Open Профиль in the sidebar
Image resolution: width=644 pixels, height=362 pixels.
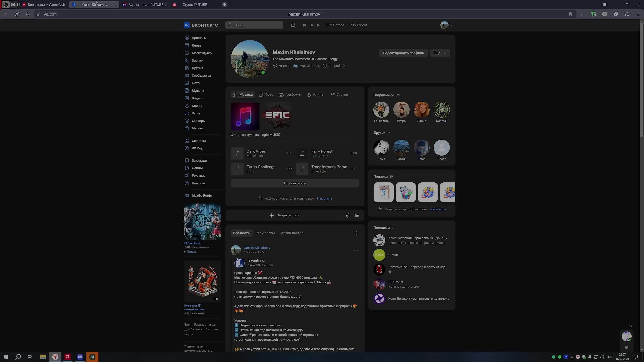(x=199, y=38)
